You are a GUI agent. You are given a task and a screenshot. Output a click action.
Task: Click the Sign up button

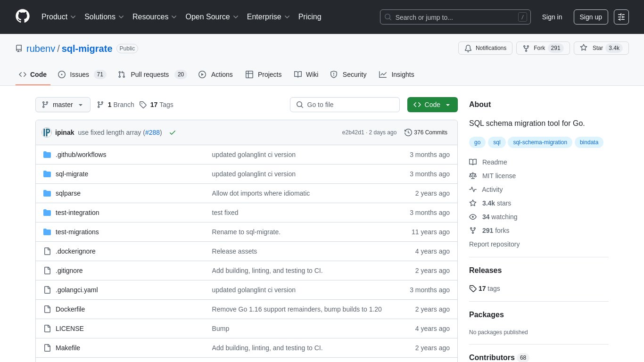coord(590,17)
